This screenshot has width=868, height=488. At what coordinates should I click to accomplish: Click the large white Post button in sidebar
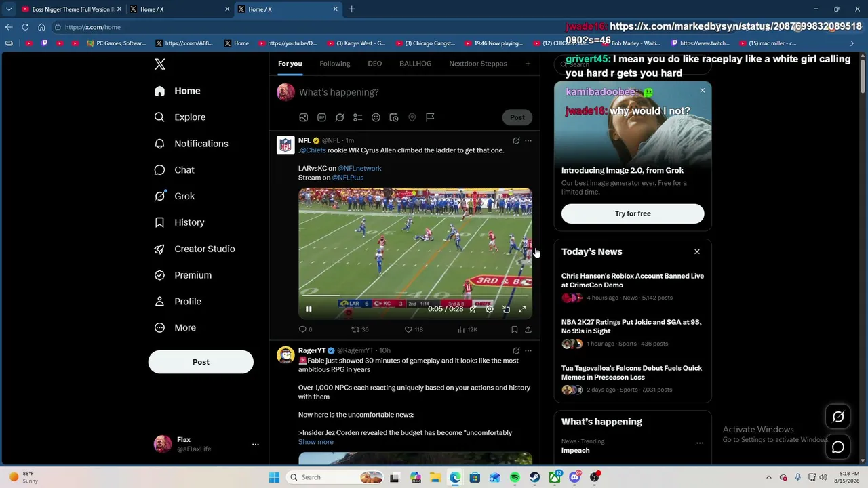(201, 362)
